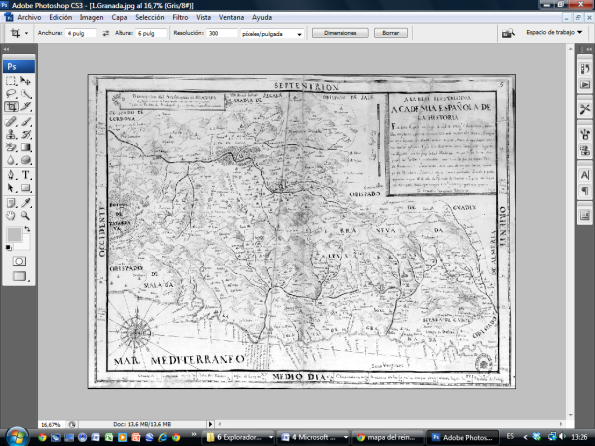
Task: Switch to Explorador taskbar group
Action: pos(239,437)
